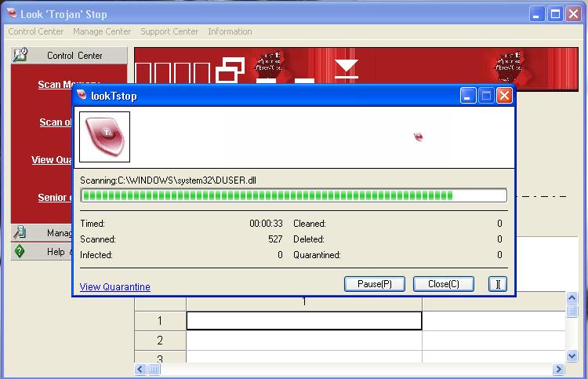Click the vertical scrollbar down arrow
The width and height of the screenshot is (588, 379).
coord(572,355)
